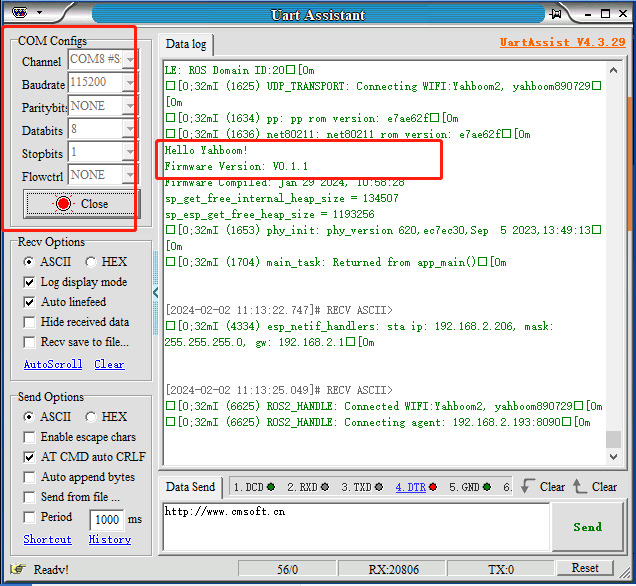Click the Clear label next to down arrow
Image resolution: width=636 pixels, height=586 pixels.
point(552,487)
